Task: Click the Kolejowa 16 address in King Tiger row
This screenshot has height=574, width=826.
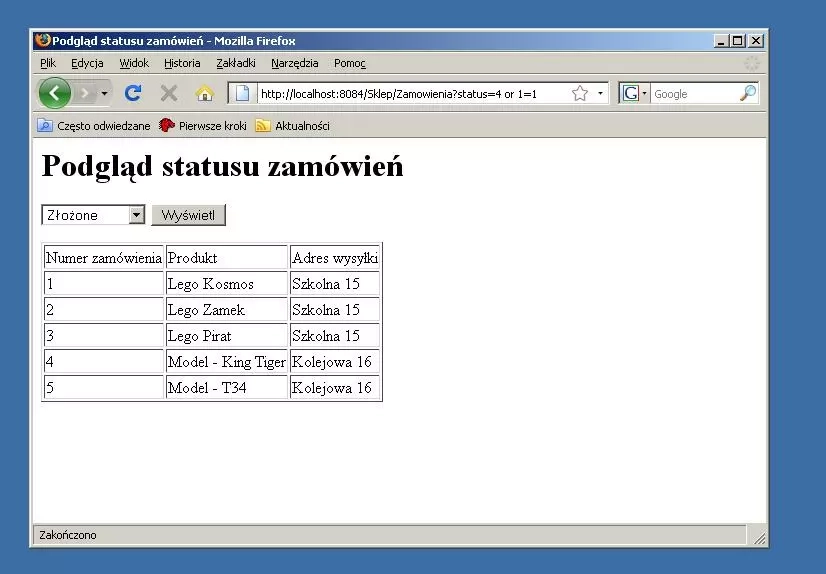Action: [335, 362]
